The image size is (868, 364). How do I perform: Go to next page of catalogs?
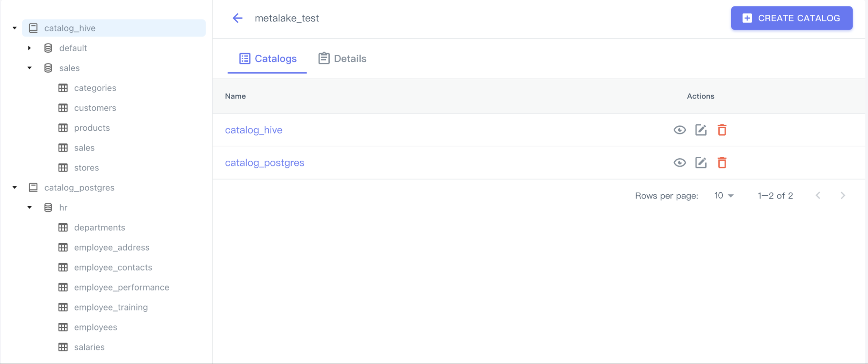843,196
